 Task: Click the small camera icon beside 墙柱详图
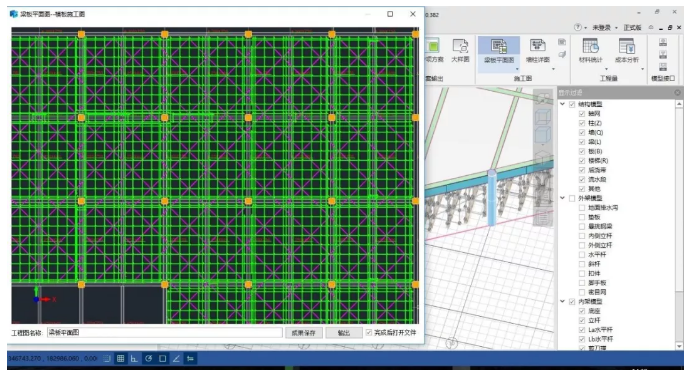562,42
